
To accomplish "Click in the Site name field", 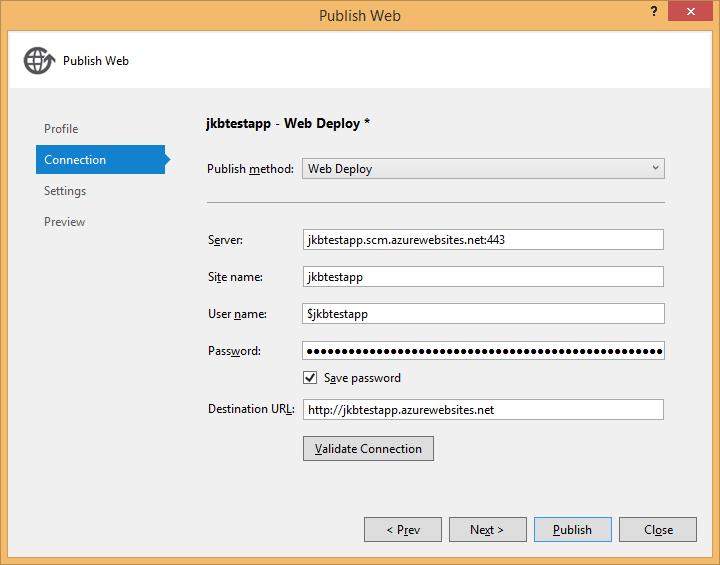I will (x=483, y=277).
